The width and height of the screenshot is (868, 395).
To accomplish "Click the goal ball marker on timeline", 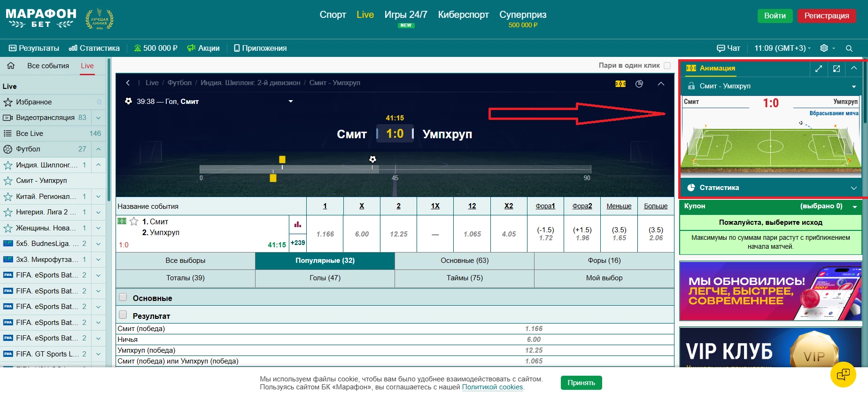I will (372, 159).
